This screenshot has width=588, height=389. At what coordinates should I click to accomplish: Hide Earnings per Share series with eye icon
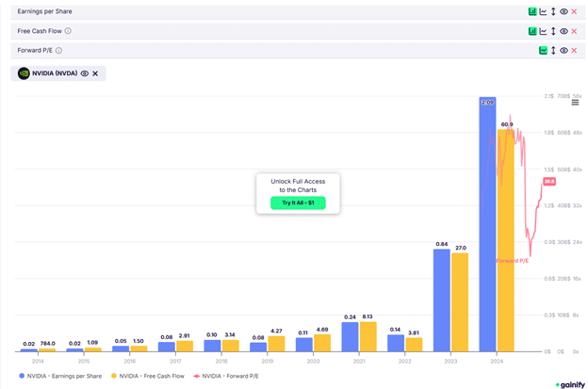tap(563, 11)
